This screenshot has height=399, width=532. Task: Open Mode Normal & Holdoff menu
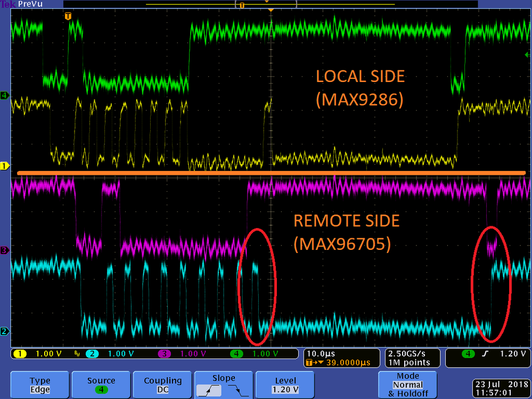pyautogui.click(x=407, y=385)
